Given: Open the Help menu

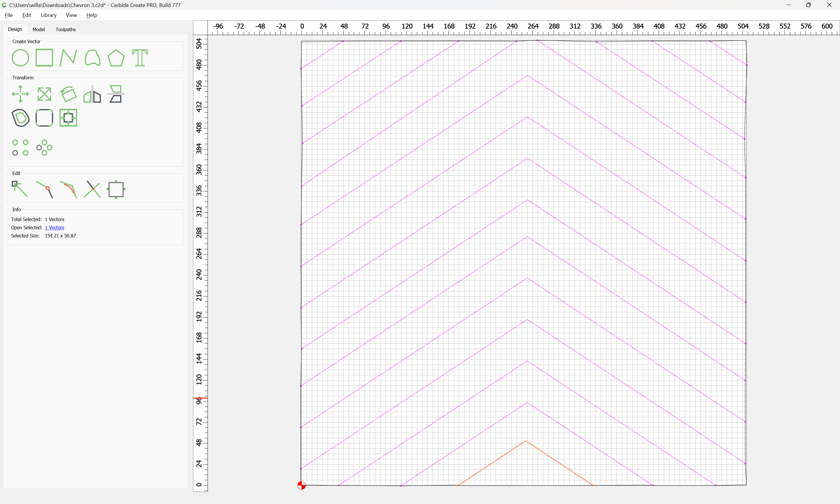Looking at the screenshot, I should click(92, 15).
